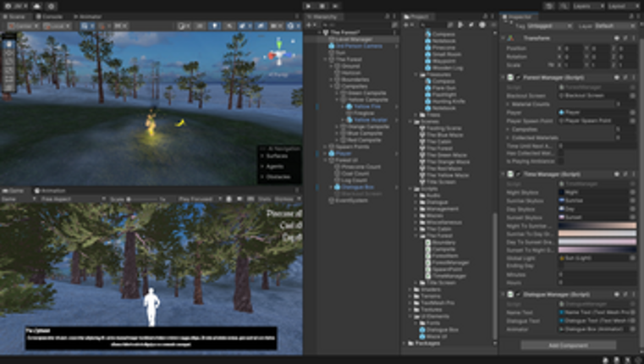This screenshot has height=364, width=644.
Task: Toggle Stats in Game view toolbar
Action: click(264, 199)
